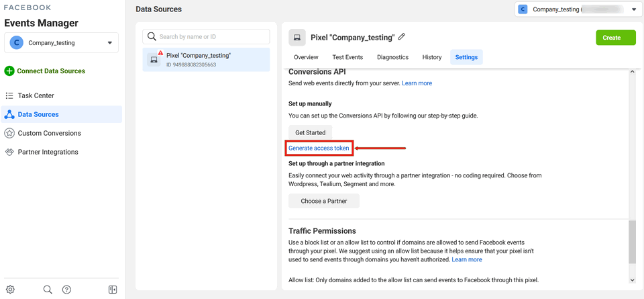This screenshot has width=644, height=299.
Task: Open Data Sources in sidebar
Action: (x=61, y=114)
